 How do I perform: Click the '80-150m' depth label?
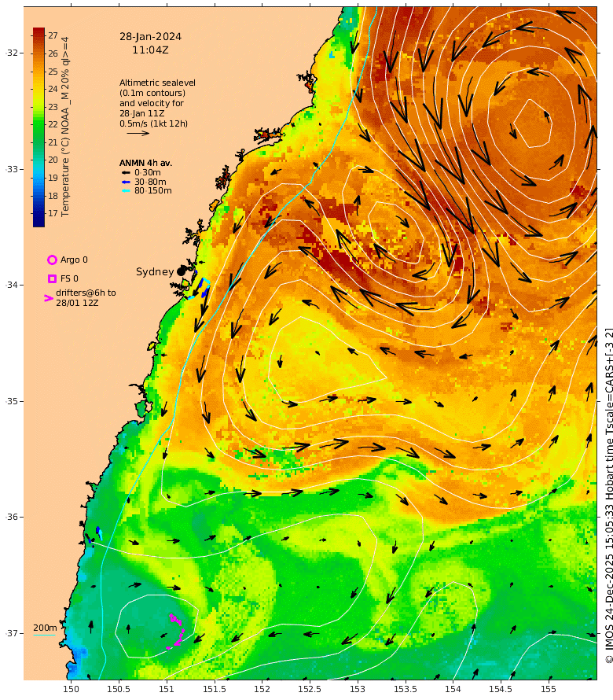[x=153, y=190]
